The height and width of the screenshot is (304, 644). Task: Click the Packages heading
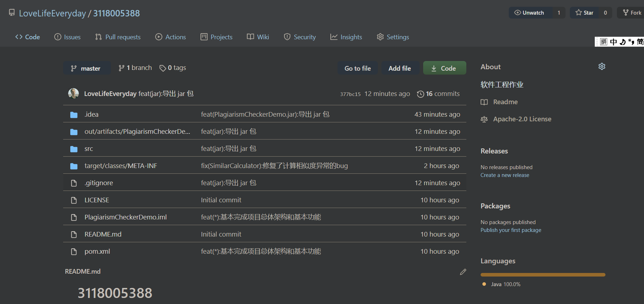pyautogui.click(x=495, y=206)
